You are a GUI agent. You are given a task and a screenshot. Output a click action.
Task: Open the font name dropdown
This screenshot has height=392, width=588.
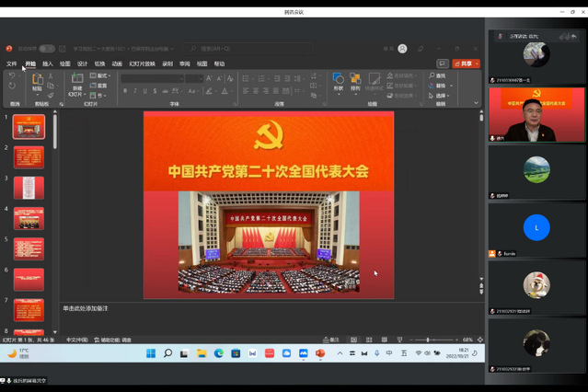point(181,79)
